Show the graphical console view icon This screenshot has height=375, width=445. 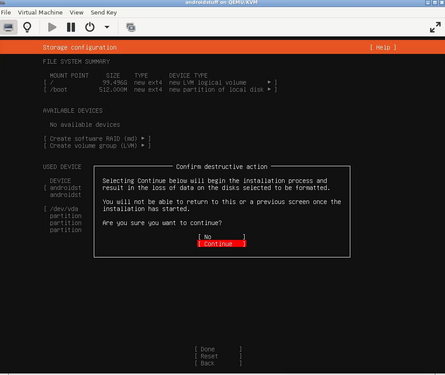(x=9, y=27)
